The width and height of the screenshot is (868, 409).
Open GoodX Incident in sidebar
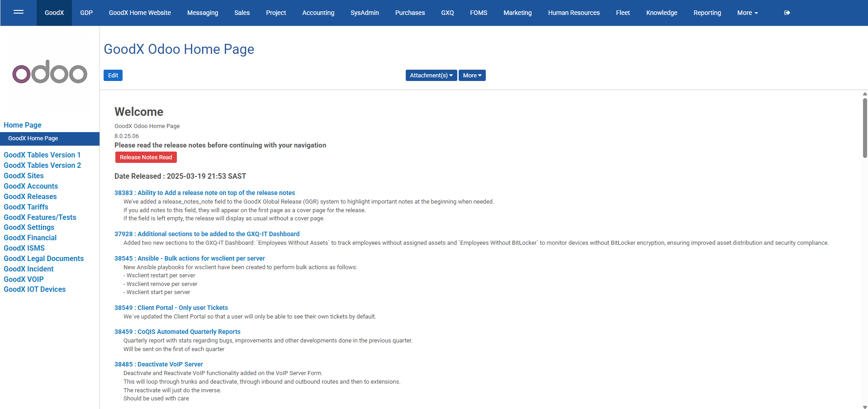tap(28, 269)
